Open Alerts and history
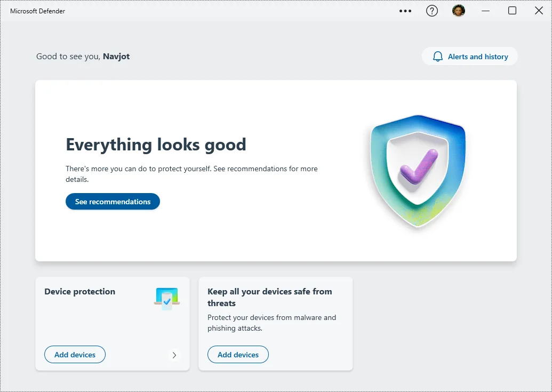552x392 pixels. tap(470, 57)
